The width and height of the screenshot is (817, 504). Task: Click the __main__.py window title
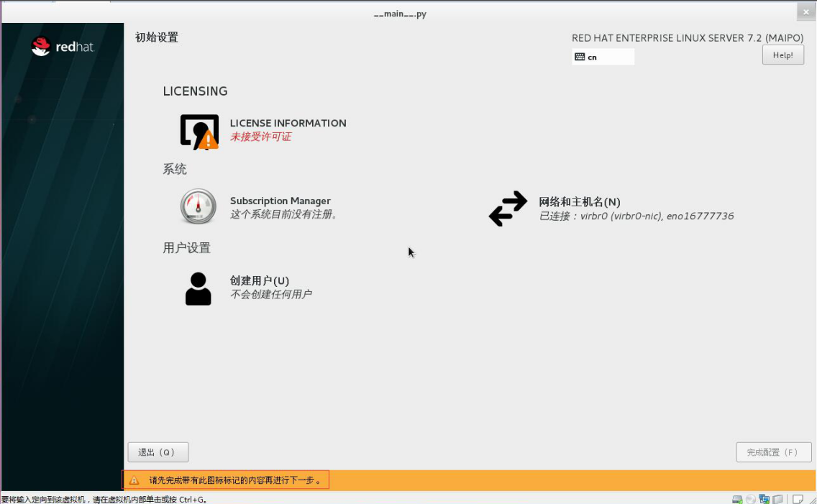click(x=400, y=14)
